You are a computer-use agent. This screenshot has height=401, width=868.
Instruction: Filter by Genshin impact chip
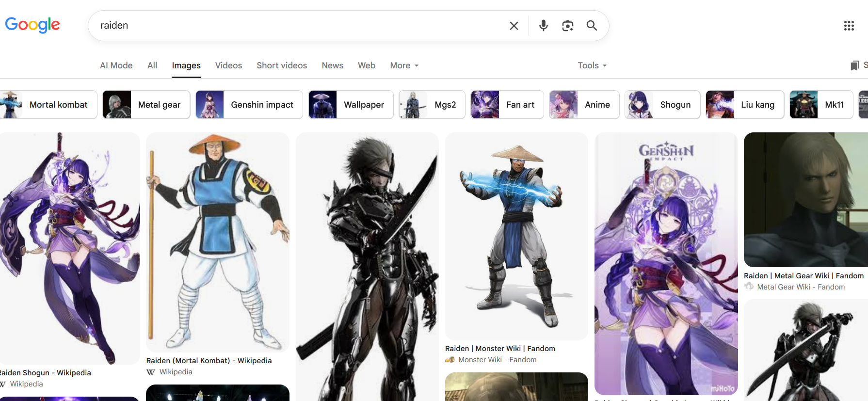pos(249,105)
